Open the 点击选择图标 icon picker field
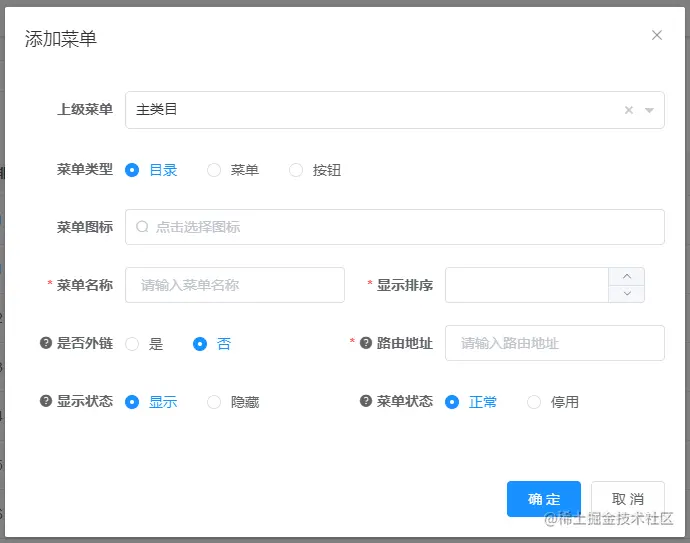690x543 pixels. click(x=394, y=227)
